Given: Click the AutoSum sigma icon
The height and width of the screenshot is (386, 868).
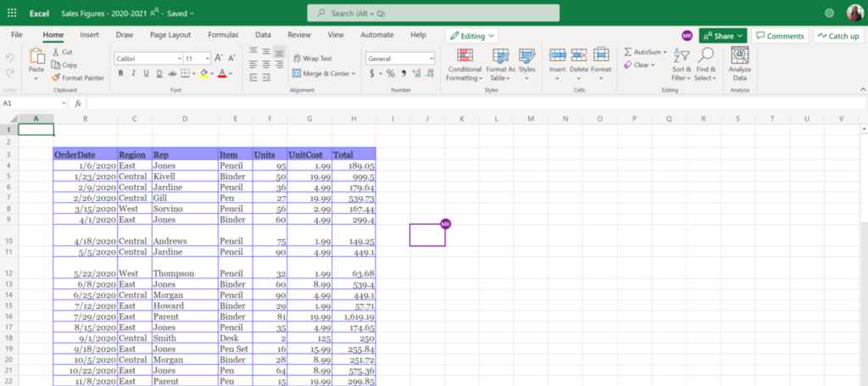Looking at the screenshot, I should 628,52.
